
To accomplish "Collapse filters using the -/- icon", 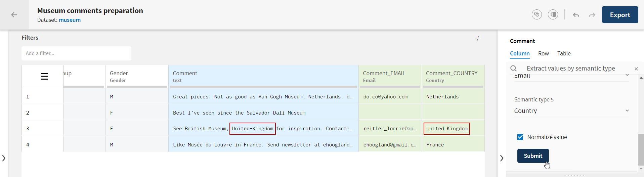I will tap(478, 38).
